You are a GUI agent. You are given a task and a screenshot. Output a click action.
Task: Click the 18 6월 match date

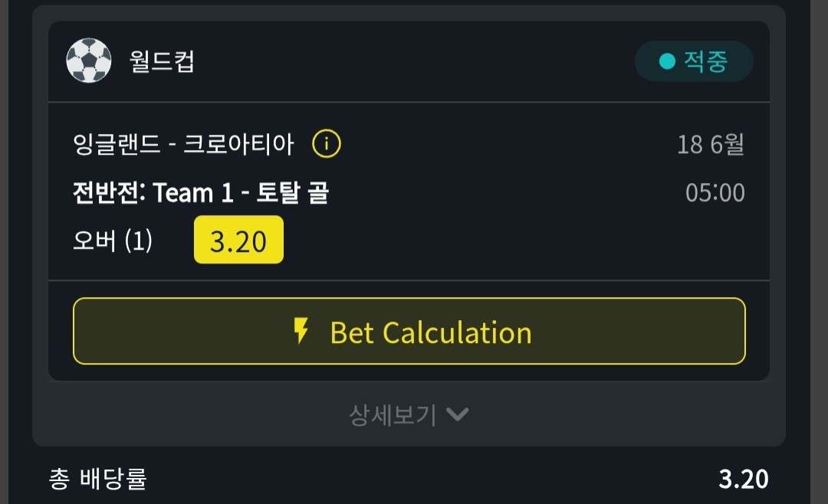(711, 144)
